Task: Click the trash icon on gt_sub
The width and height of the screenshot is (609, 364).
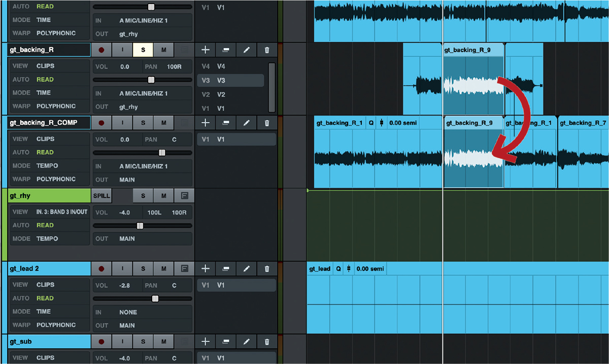Action: (267, 342)
